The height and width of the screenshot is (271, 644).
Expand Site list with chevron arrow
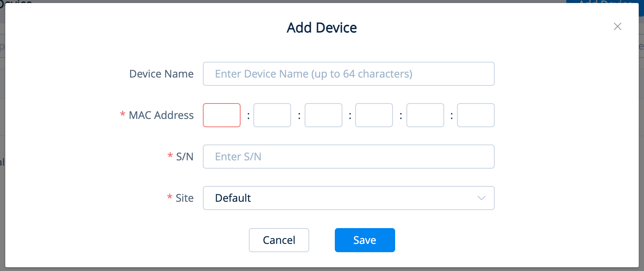click(481, 198)
